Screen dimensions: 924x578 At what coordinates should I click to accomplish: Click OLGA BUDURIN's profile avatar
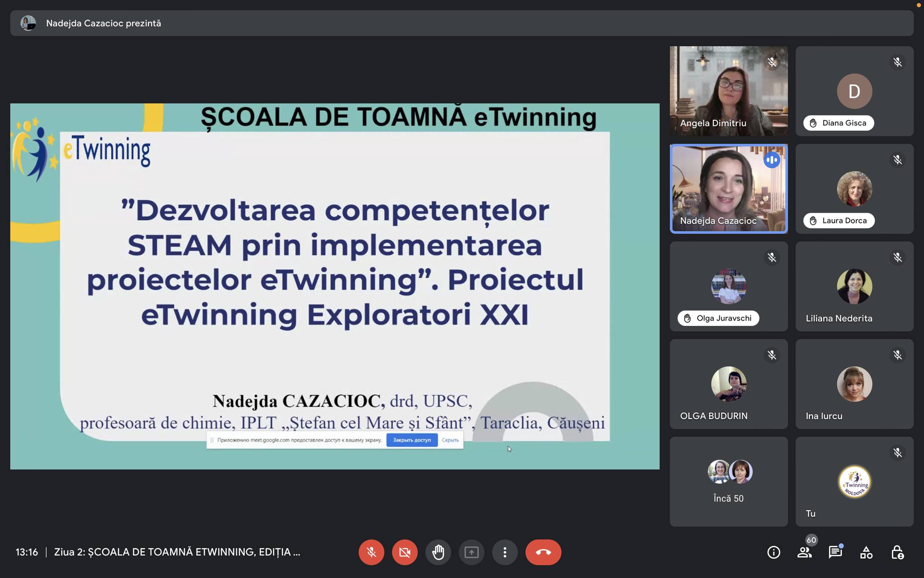tap(729, 384)
